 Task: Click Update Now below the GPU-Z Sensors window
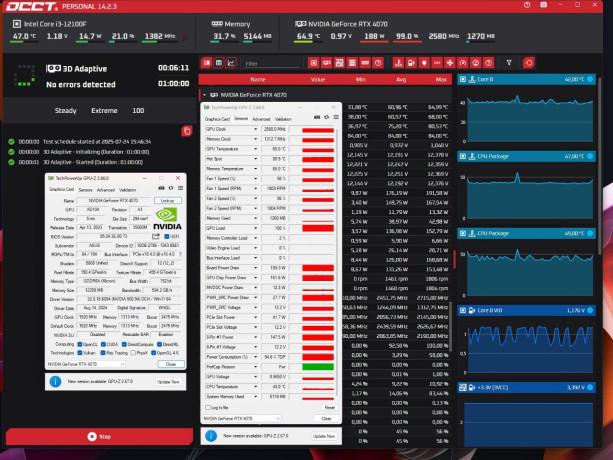(324, 436)
